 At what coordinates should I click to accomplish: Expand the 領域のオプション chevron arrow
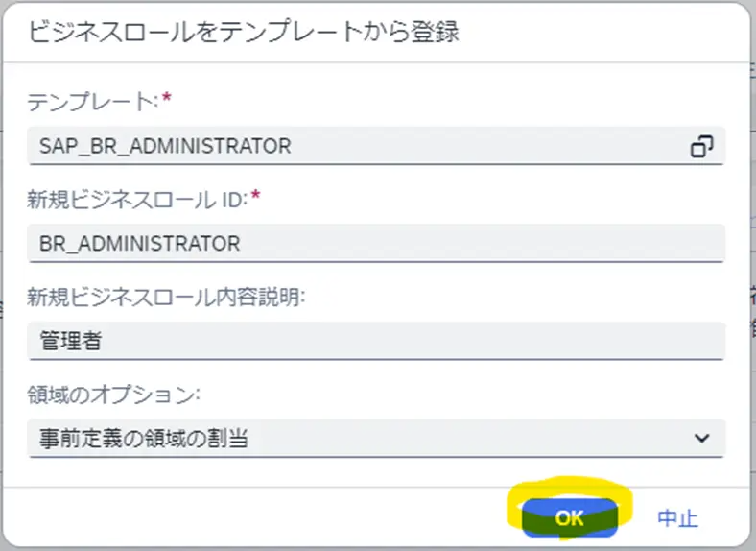coord(701,438)
